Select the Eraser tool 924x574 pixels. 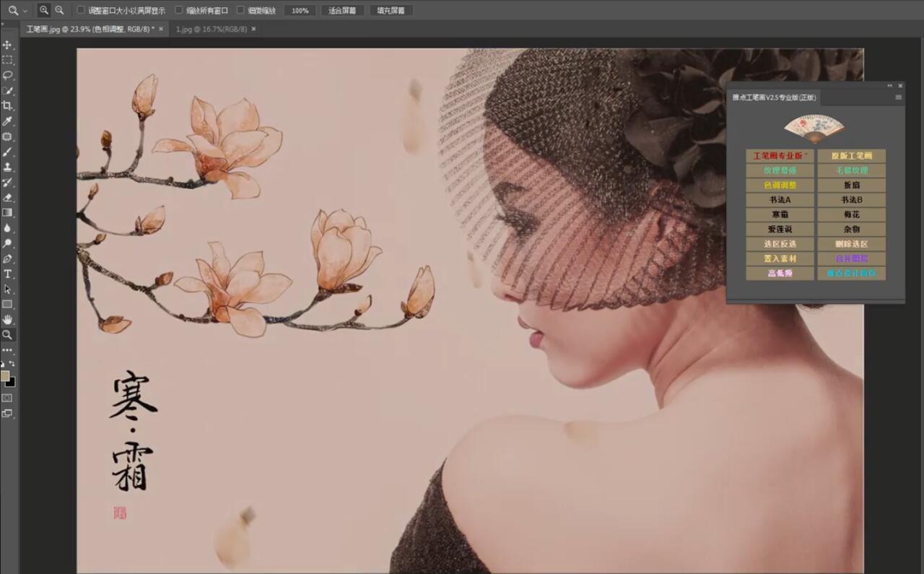pyautogui.click(x=7, y=197)
